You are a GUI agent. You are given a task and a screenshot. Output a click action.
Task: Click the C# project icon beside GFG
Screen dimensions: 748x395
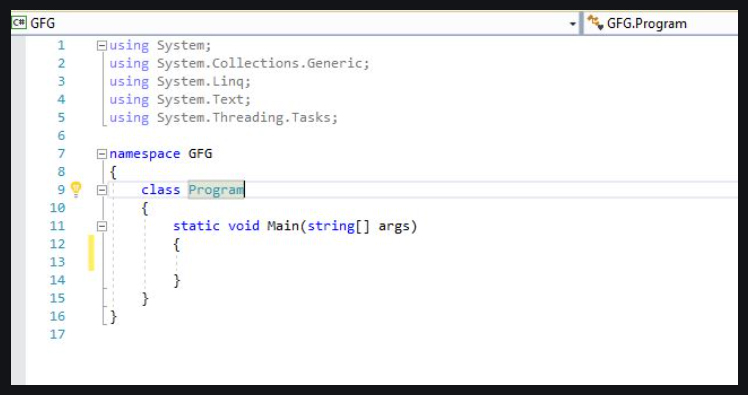tap(19, 22)
